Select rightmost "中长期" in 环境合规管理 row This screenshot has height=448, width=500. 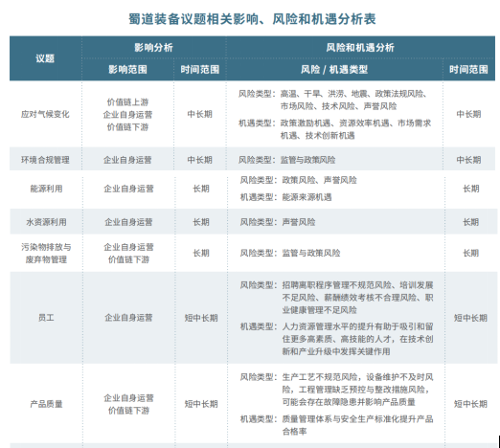468,160
